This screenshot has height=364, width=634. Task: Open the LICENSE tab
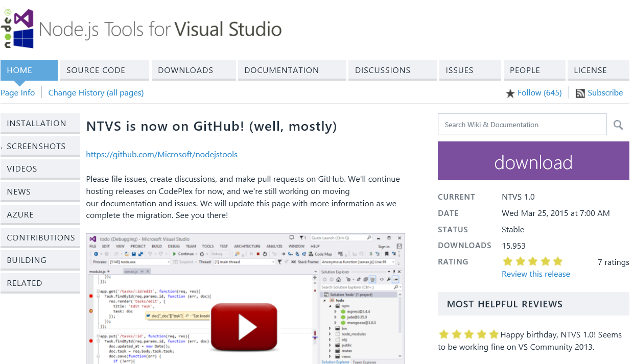click(598, 70)
